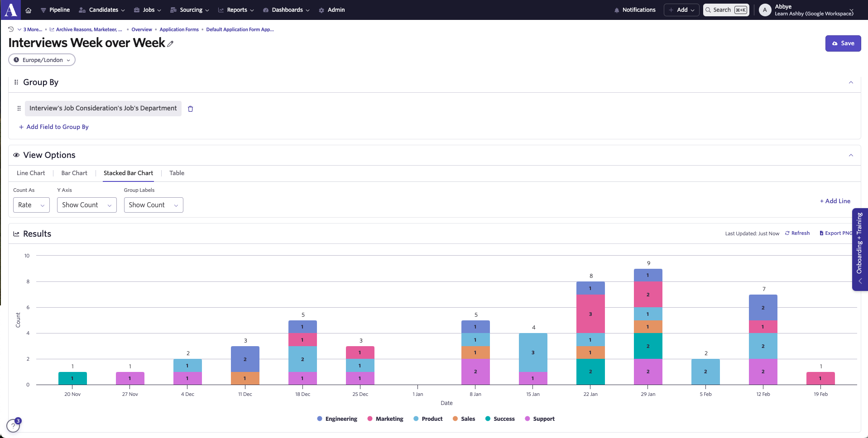The height and width of the screenshot is (438, 868).
Task: Toggle Success series in the legend
Action: click(500, 419)
